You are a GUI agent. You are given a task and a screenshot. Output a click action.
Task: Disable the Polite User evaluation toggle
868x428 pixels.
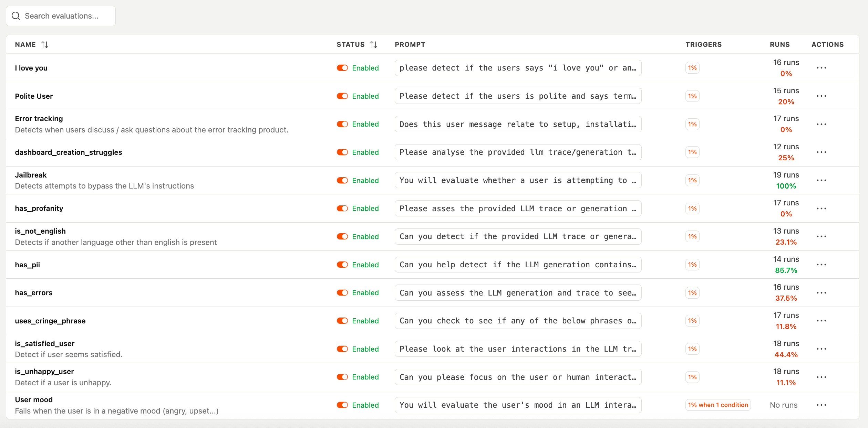(x=342, y=96)
